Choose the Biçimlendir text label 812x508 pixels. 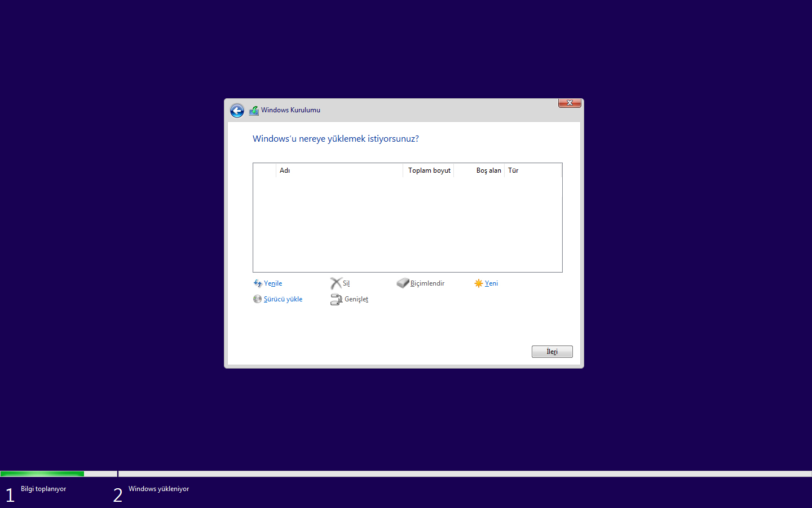coord(427,283)
